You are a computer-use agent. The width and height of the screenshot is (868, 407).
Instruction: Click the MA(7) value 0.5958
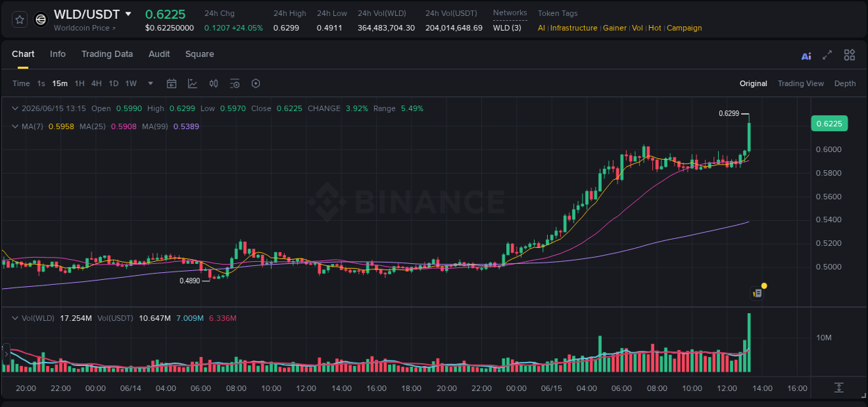61,126
